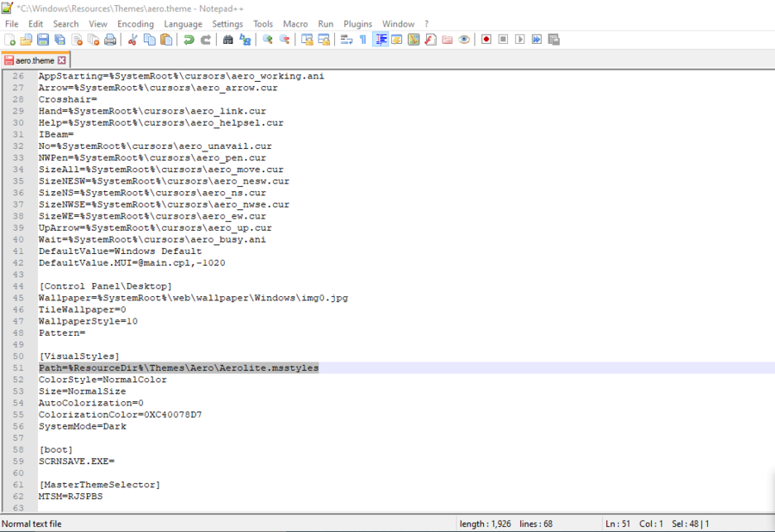
Task: Click the 'length : 1,926' status field
Action: [x=485, y=523]
